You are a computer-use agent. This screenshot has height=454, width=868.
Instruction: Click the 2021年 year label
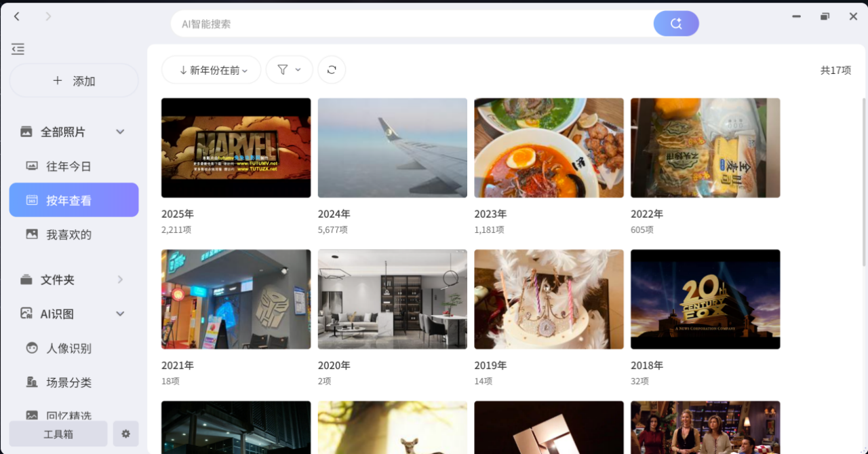click(178, 365)
